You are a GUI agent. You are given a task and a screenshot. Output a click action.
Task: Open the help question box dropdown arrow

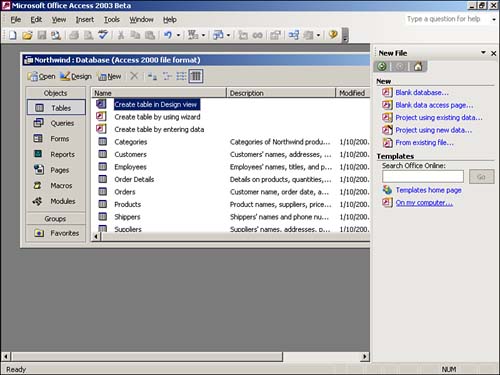point(494,19)
